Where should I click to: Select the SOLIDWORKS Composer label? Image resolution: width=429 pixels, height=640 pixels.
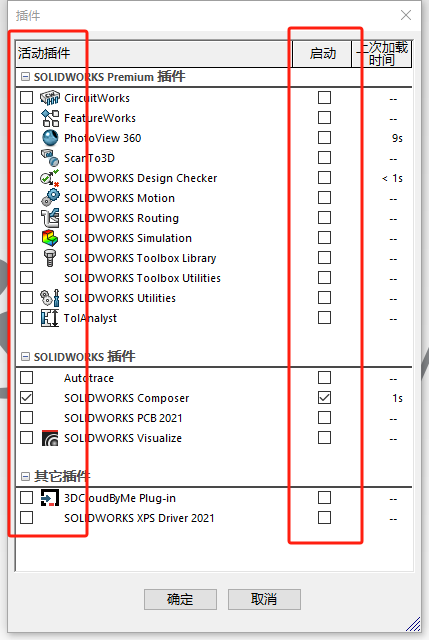point(127,398)
